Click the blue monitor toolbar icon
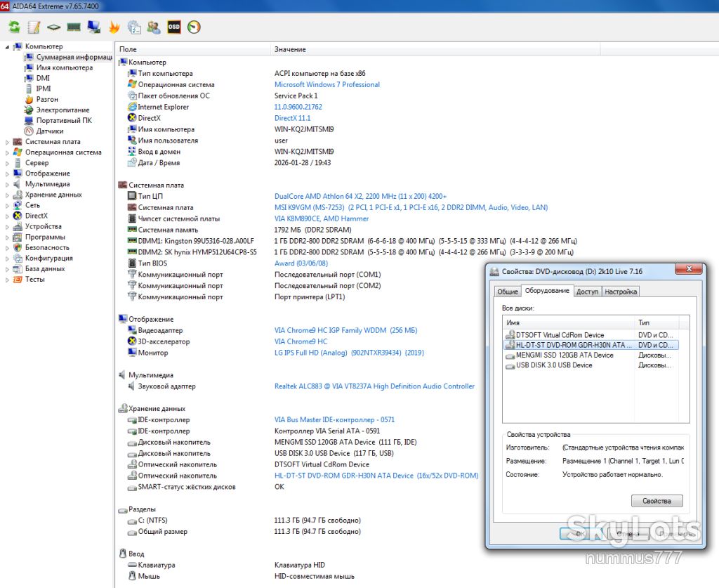The image size is (719, 588). coord(93,27)
